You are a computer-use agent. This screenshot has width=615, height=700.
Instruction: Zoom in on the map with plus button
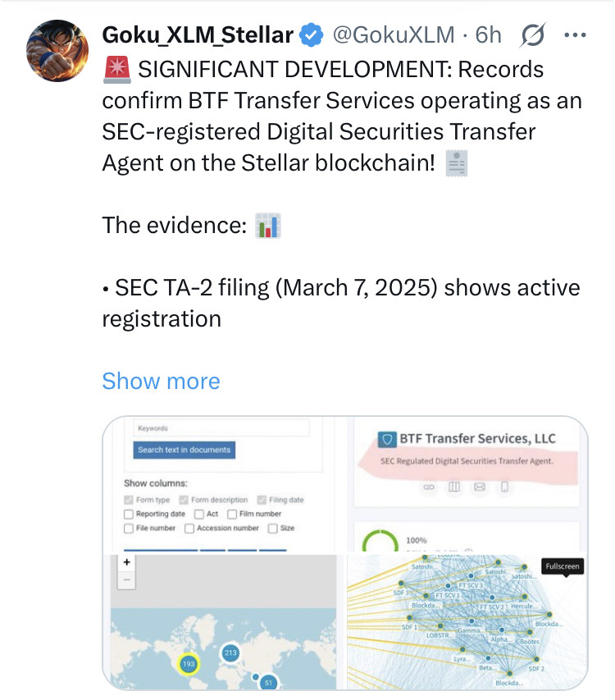point(127,563)
